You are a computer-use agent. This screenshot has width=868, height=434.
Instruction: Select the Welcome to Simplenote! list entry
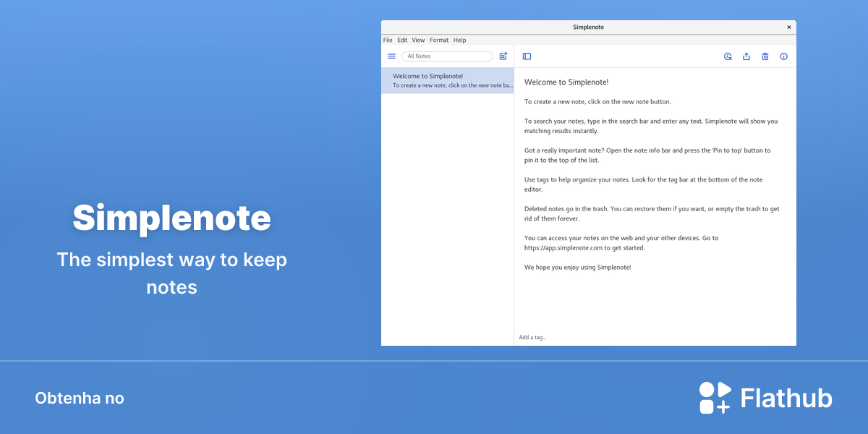[448, 80]
